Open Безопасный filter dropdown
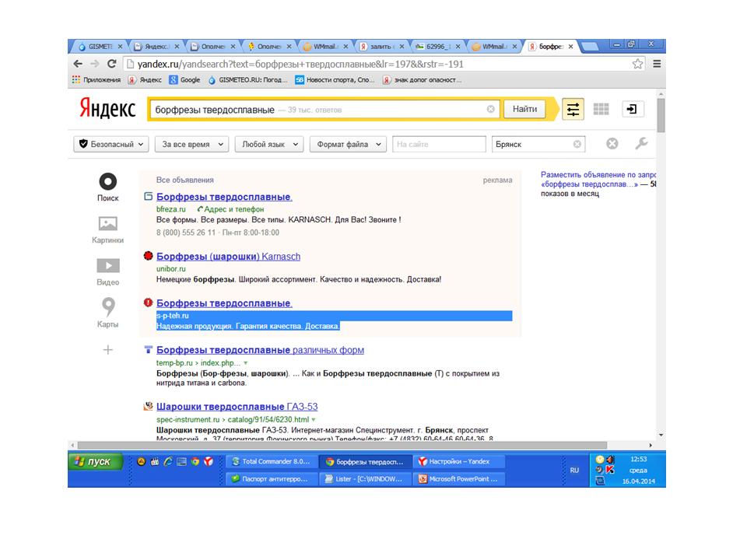 point(111,144)
